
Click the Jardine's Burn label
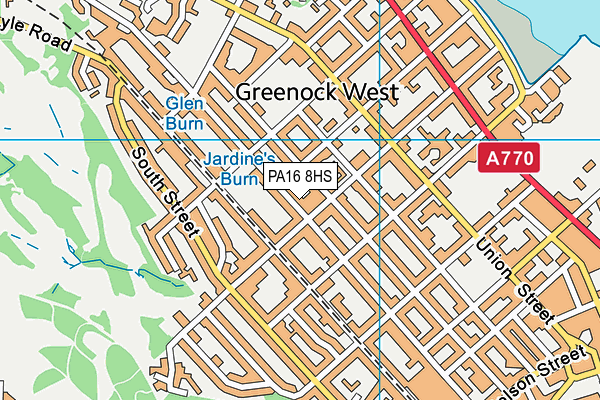tap(240, 169)
